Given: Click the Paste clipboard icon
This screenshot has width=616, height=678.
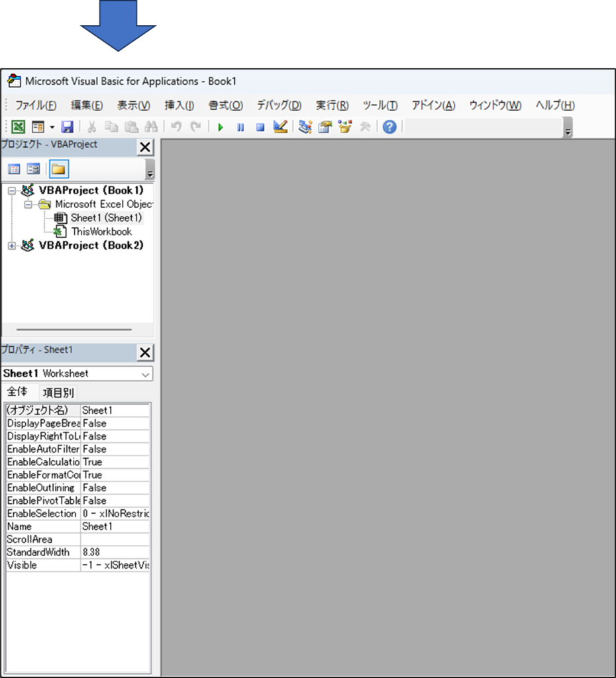Looking at the screenshot, I should coord(132,126).
